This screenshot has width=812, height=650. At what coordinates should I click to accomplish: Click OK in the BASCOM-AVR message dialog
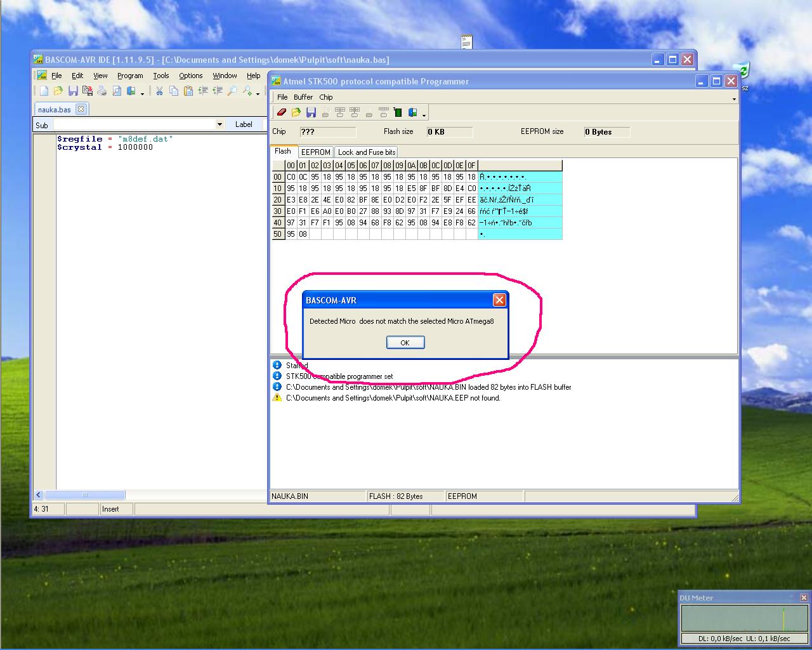(x=405, y=343)
